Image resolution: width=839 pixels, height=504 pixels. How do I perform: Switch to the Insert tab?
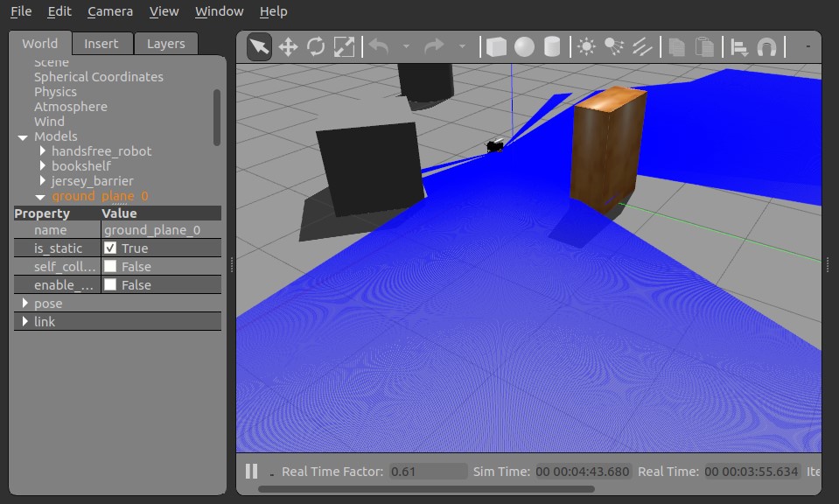click(x=101, y=44)
